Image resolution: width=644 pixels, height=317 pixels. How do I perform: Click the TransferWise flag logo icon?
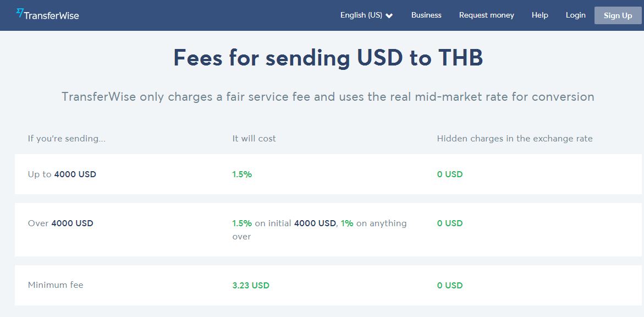click(x=20, y=13)
